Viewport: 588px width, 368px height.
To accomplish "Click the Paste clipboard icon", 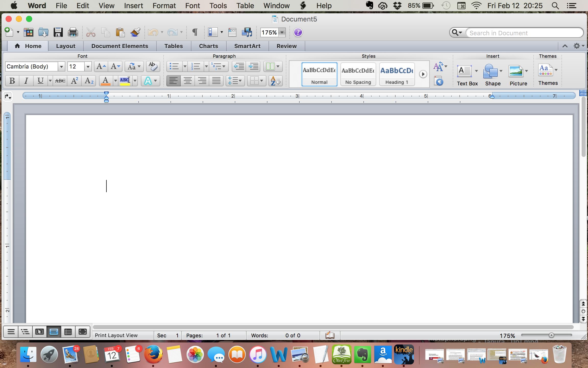I will (x=120, y=32).
